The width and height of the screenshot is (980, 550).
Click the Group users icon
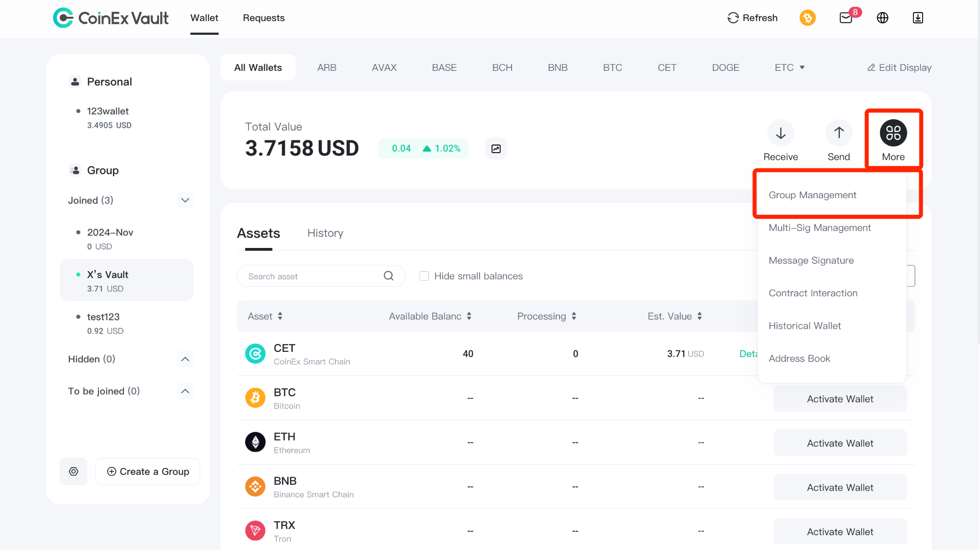tap(75, 170)
